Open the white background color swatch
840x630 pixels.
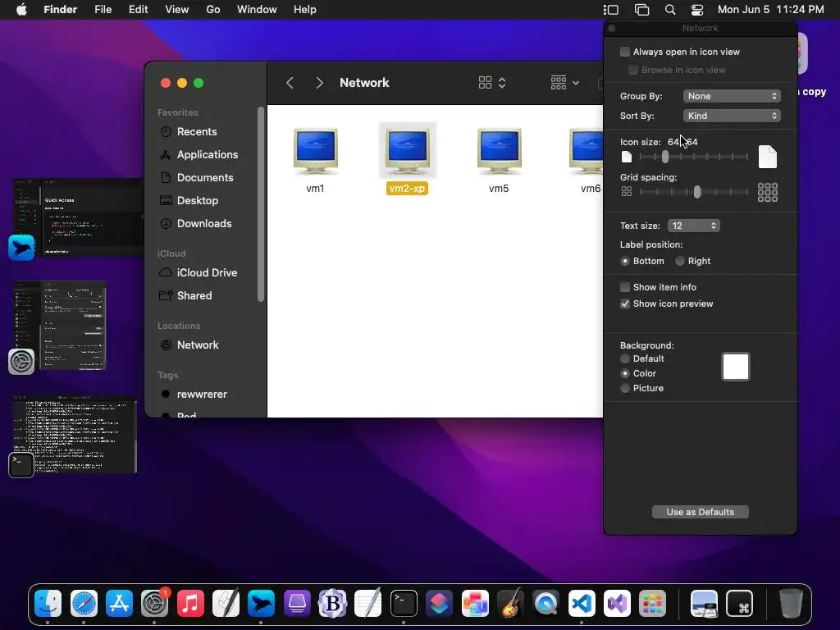click(736, 367)
